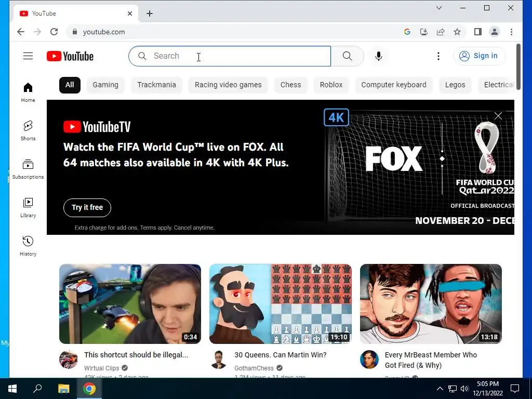Click the install app icon in address bar

pyautogui.click(x=424, y=32)
